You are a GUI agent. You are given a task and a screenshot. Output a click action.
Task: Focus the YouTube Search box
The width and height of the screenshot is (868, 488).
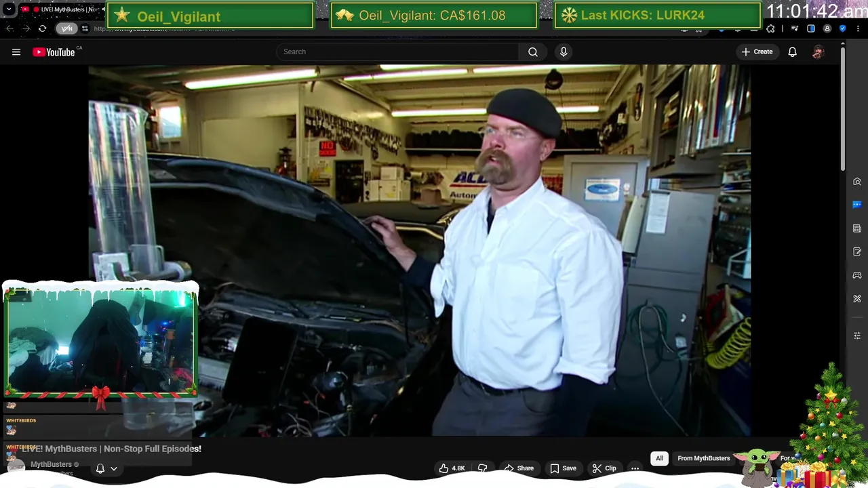click(398, 52)
